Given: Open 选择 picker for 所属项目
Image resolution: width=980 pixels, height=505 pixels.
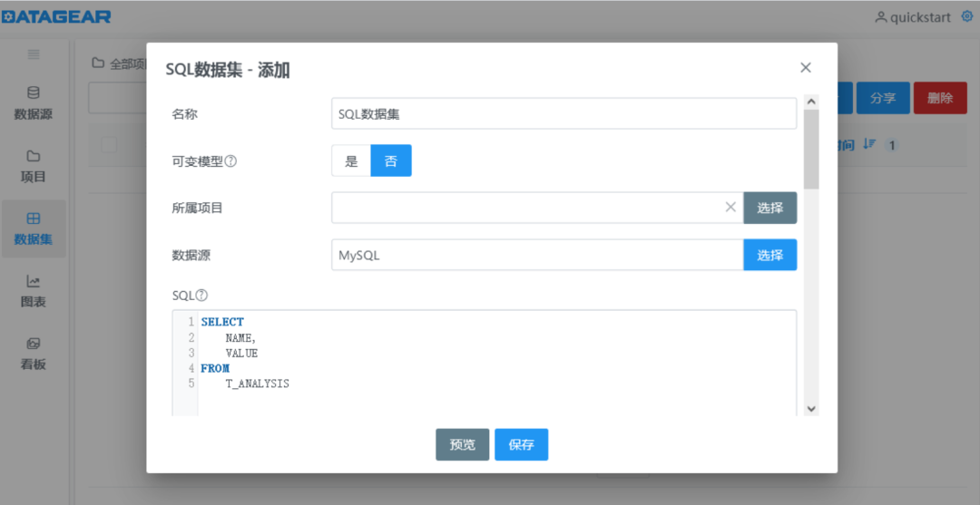Looking at the screenshot, I should coord(769,208).
